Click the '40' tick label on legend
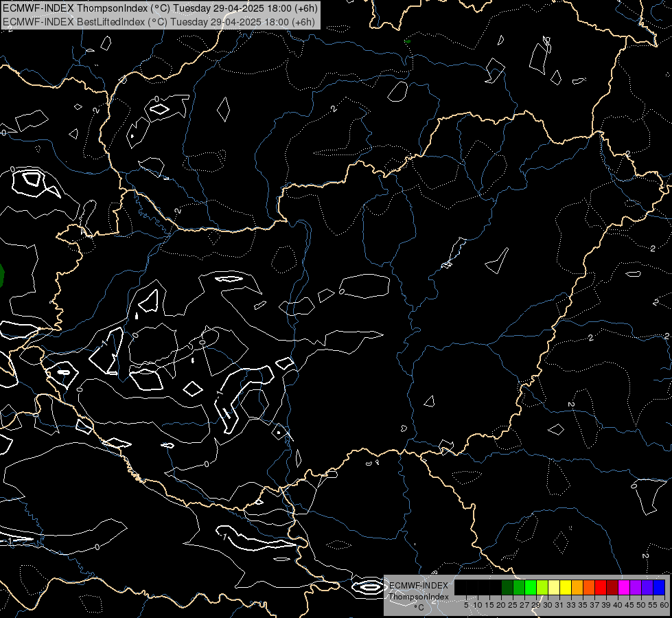The image size is (672, 618). click(x=618, y=605)
